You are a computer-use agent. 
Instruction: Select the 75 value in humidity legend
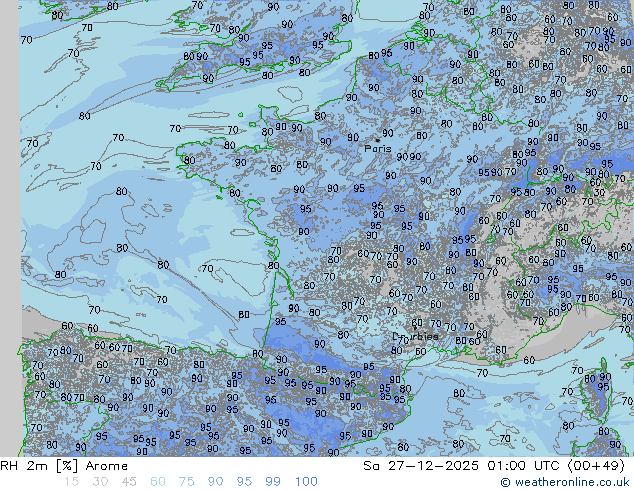(187, 482)
